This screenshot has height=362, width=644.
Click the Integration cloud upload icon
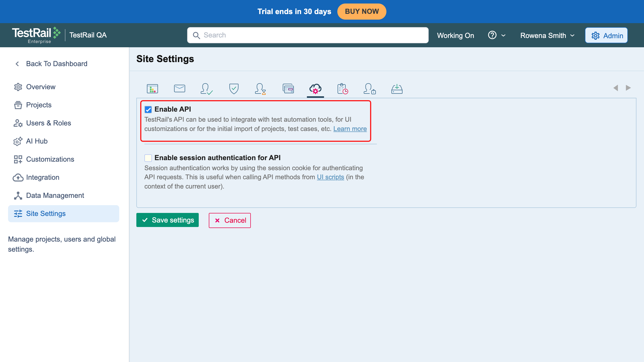coord(18,177)
